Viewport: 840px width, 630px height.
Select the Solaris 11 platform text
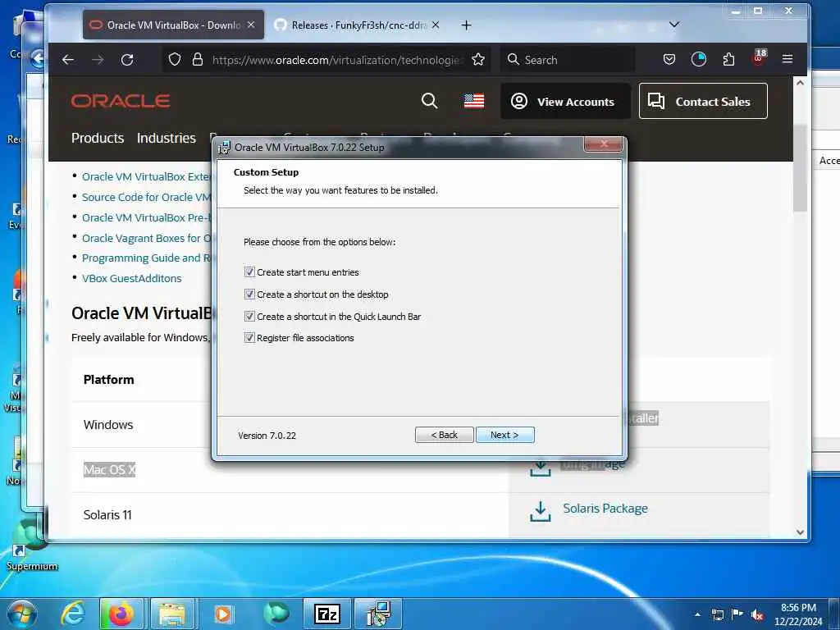click(x=107, y=515)
